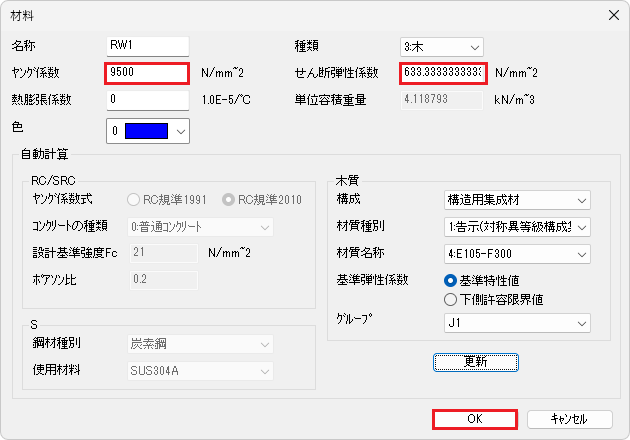630x440 pixels.
Task: Open the グループ dropdown showing J1
Action: pos(516,323)
